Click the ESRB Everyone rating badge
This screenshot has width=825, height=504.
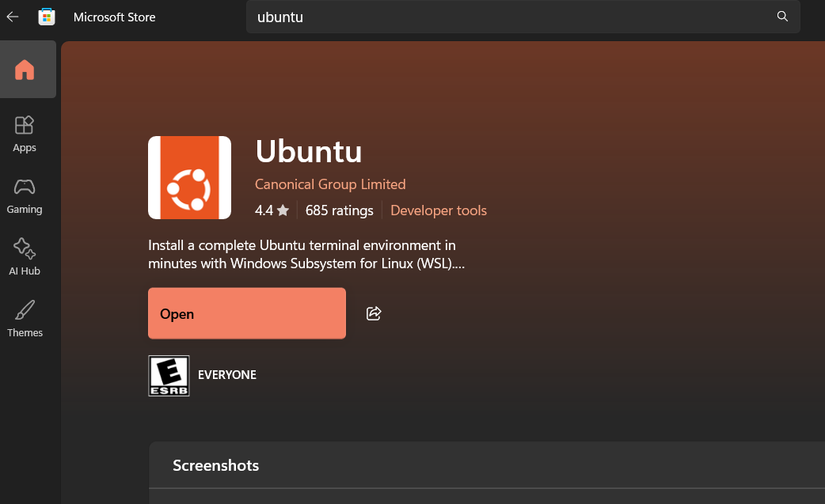[x=169, y=375]
